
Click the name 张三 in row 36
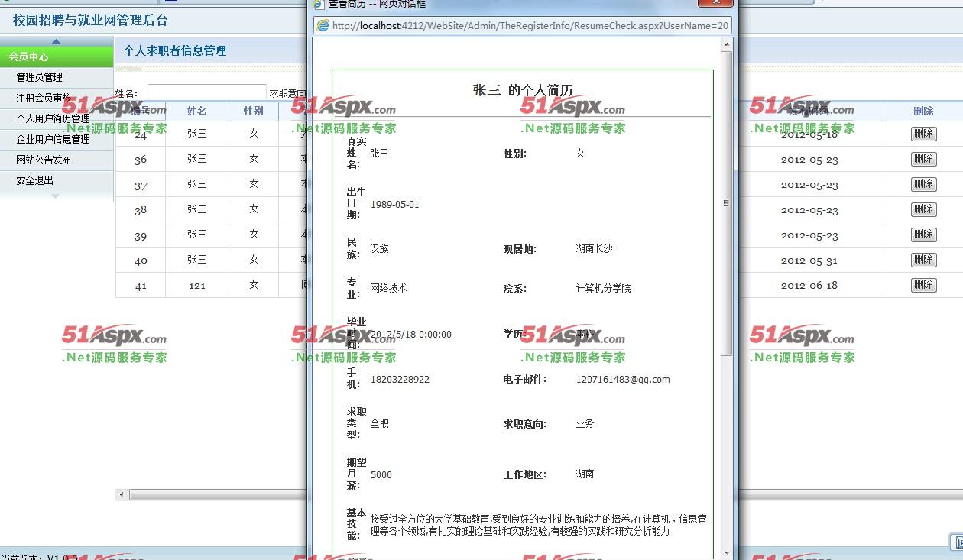tap(197, 159)
